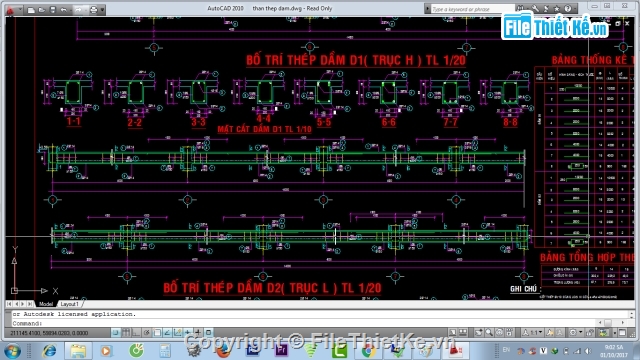Click the command line input field
The width and height of the screenshot is (640, 360).
[318, 323]
